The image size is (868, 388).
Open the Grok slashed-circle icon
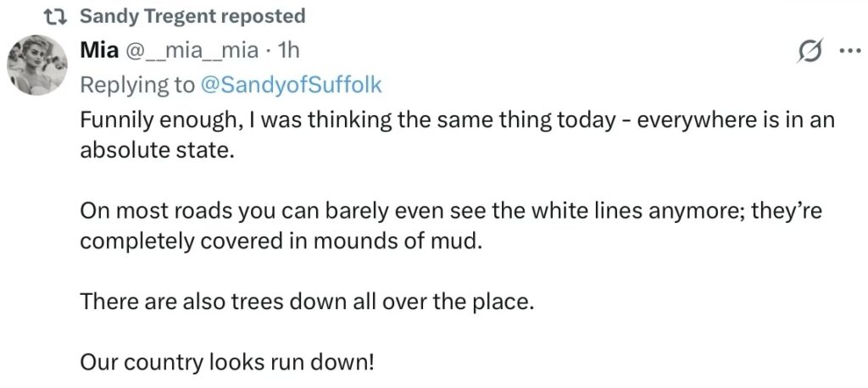pyautogui.click(x=810, y=52)
